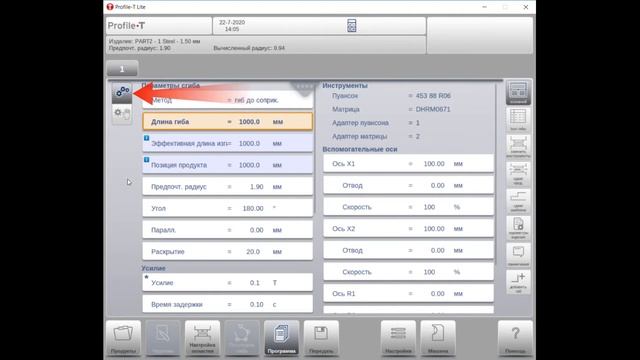Viewport: 640px width, 360px height.
Task: Click the Вспомогательные оси section heading
Action: [x=360, y=149]
